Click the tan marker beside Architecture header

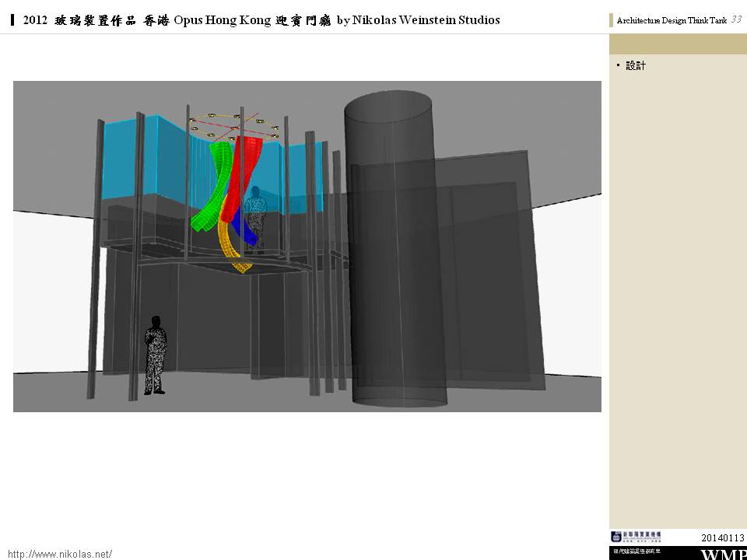click(612, 21)
